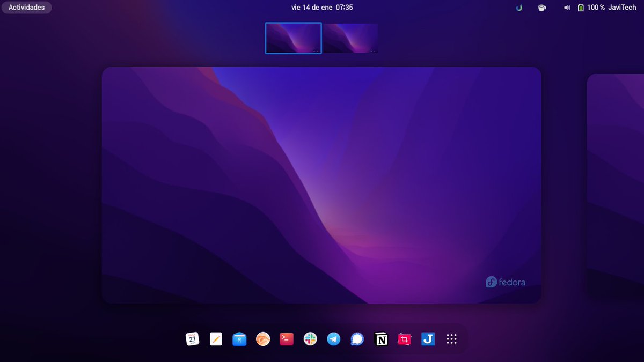
Task: Launch the pink screenshot crop tool
Action: pyautogui.click(x=405, y=339)
